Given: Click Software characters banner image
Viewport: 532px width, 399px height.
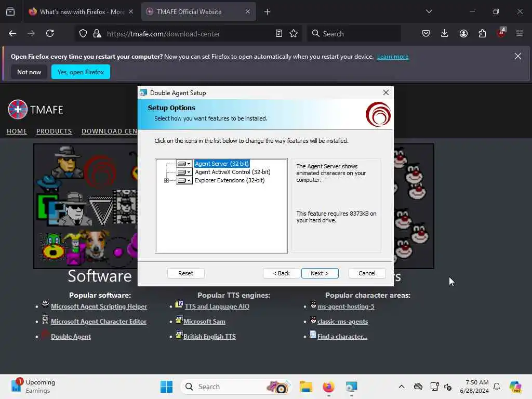Looking at the screenshot, I should tap(86, 206).
